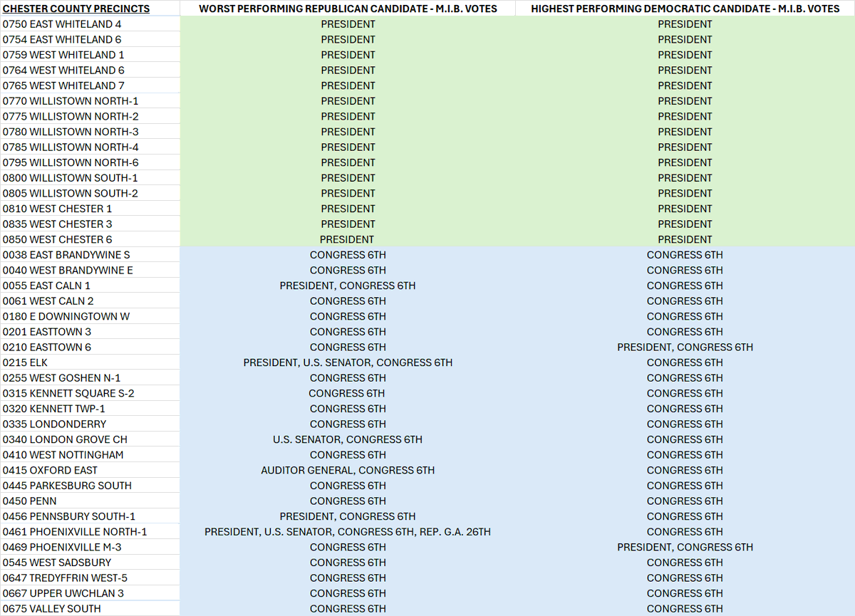Select the 0750 EAST WHITELAND 4 precinct cell

click(90, 24)
